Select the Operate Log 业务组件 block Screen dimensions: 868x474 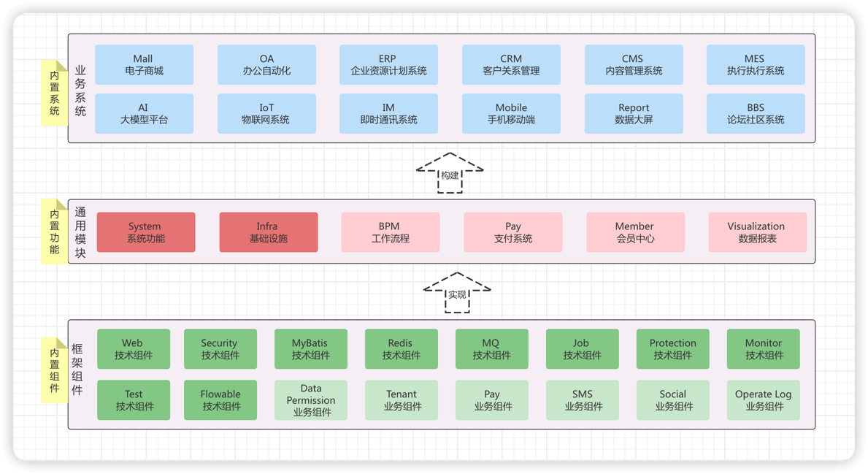pos(763,400)
